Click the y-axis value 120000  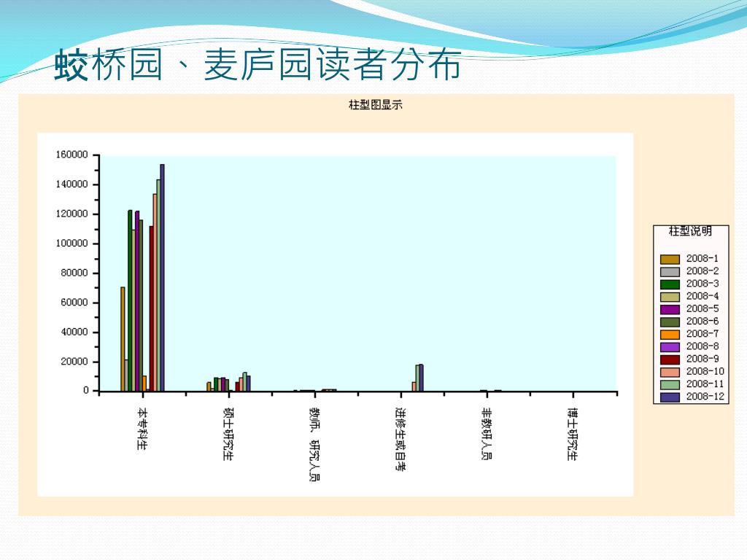72,214
